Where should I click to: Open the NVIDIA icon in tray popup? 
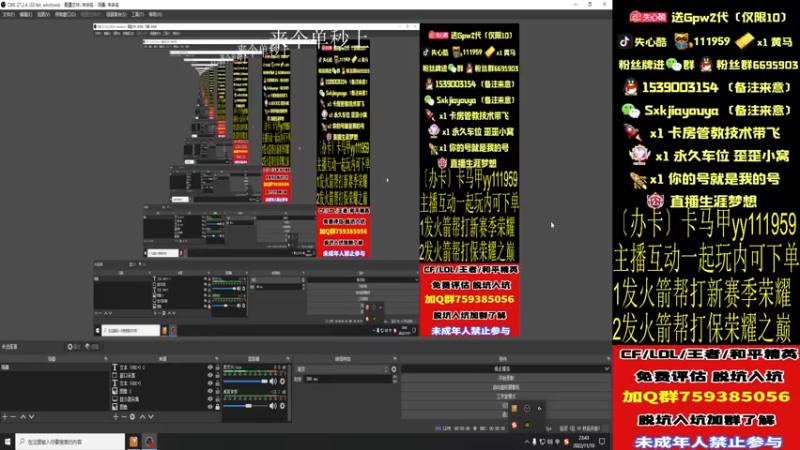pos(527,424)
